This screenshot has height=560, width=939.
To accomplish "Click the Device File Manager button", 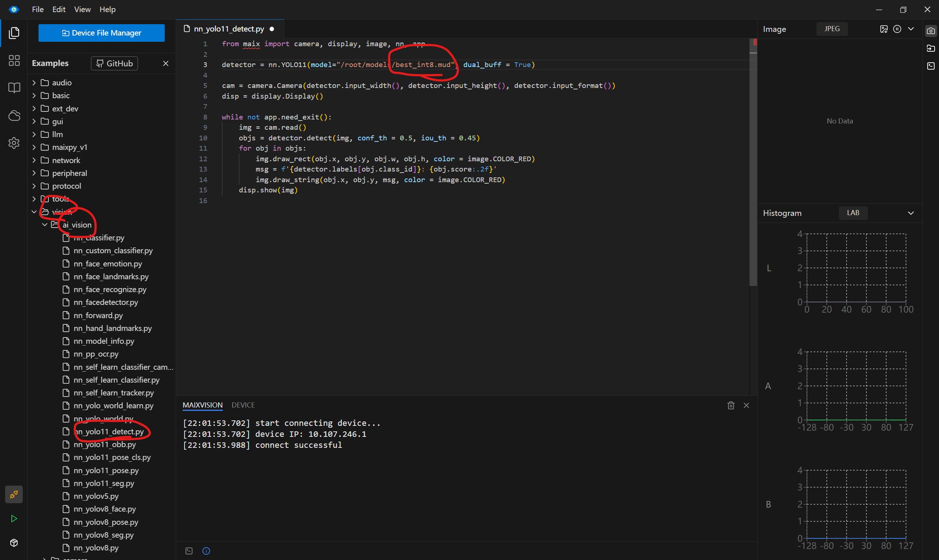I will point(101,33).
